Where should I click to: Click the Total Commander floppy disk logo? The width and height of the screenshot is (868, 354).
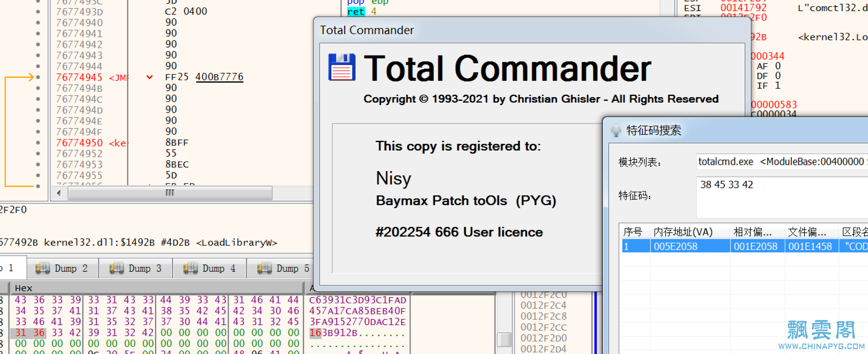[x=342, y=67]
